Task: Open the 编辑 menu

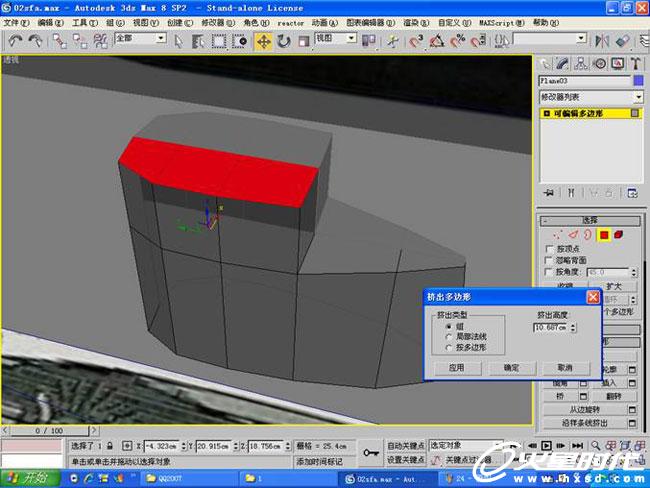Action: click(x=50, y=23)
